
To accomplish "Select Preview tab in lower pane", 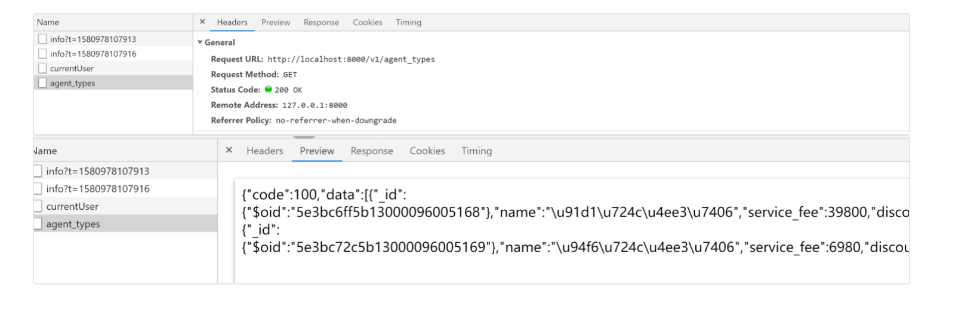I will [x=317, y=151].
